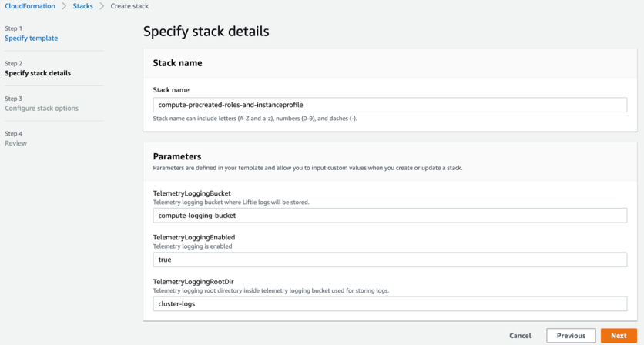Open the CloudFormation breadcrumb link

[x=30, y=6]
